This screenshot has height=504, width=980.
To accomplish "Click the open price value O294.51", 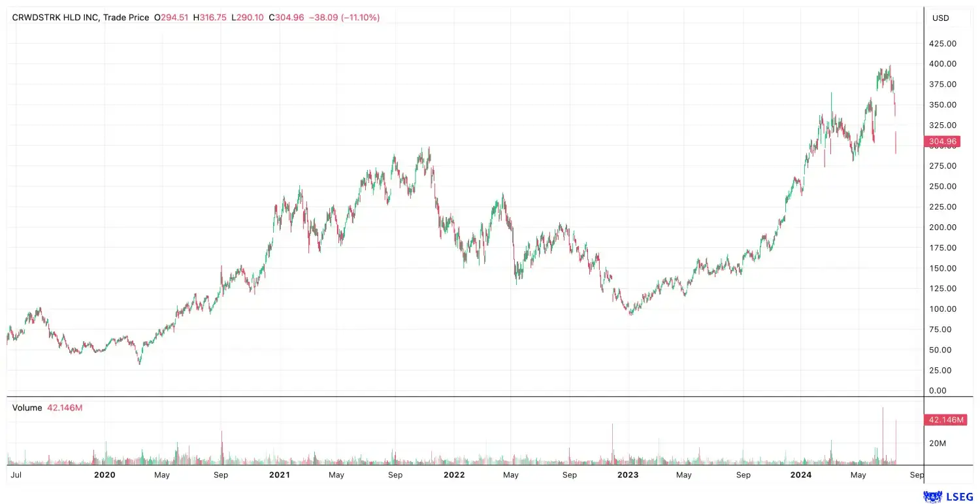I will point(171,18).
